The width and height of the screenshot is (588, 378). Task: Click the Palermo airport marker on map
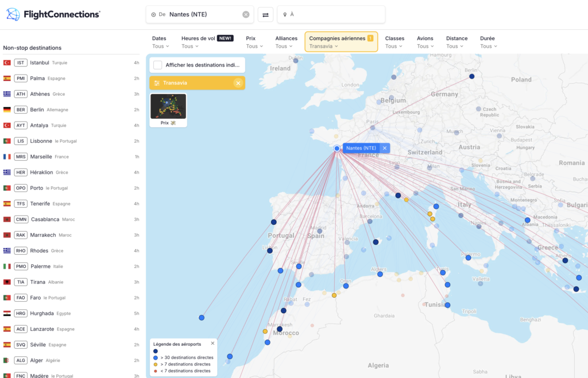pyautogui.click(x=469, y=258)
